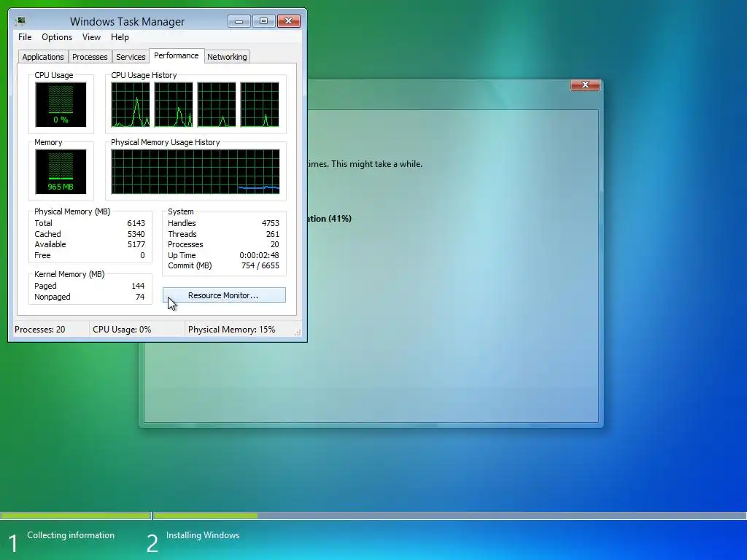
Task: Click the Installing Windows step label
Action: [x=203, y=535]
